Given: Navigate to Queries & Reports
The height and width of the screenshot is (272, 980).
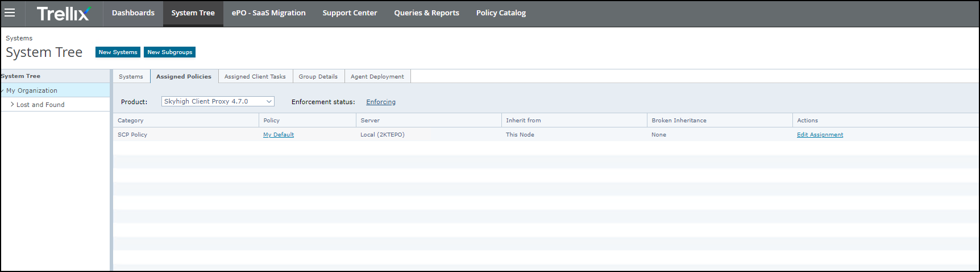Looking at the screenshot, I should point(426,13).
